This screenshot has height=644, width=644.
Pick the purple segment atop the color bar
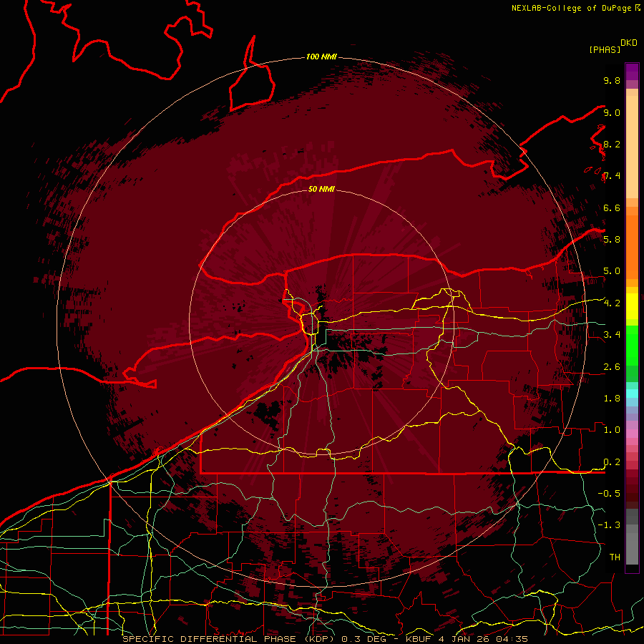[x=632, y=72]
